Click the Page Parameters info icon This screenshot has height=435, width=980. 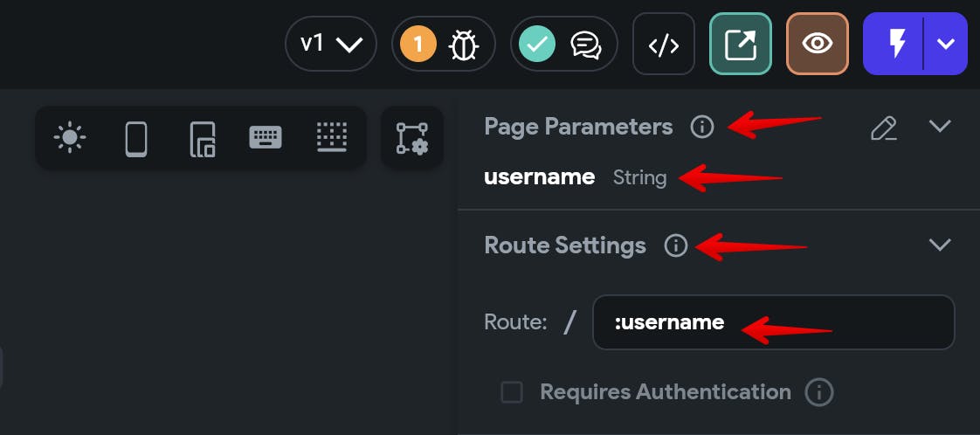point(702,127)
